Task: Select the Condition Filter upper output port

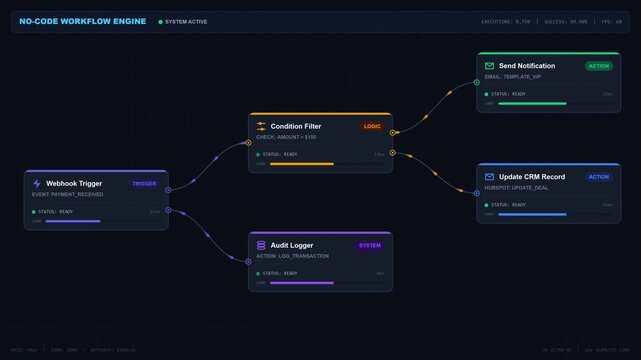Action: pos(392,133)
